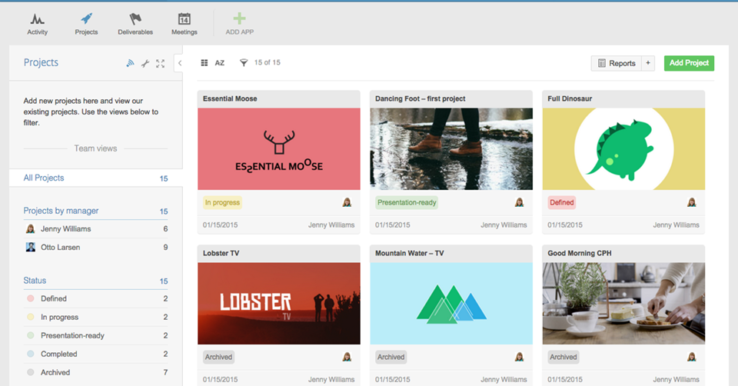Click the Lobster TV card title
738x386 pixels.
[x=221, y=253]
